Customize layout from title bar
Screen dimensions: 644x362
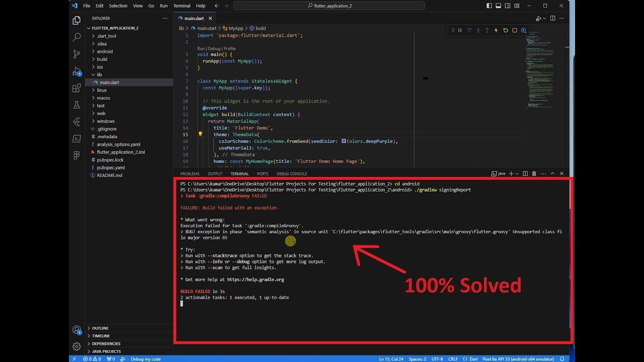(517, 6)
